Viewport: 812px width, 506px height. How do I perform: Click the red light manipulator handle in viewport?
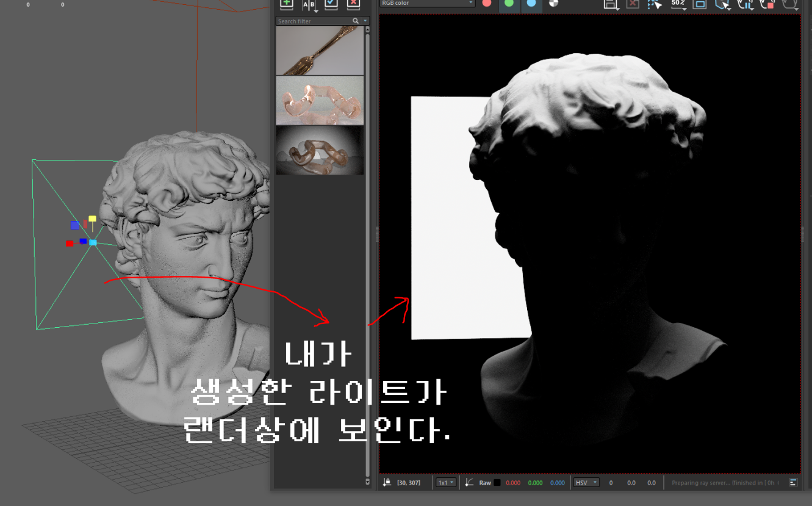click(x=70, y=244)
